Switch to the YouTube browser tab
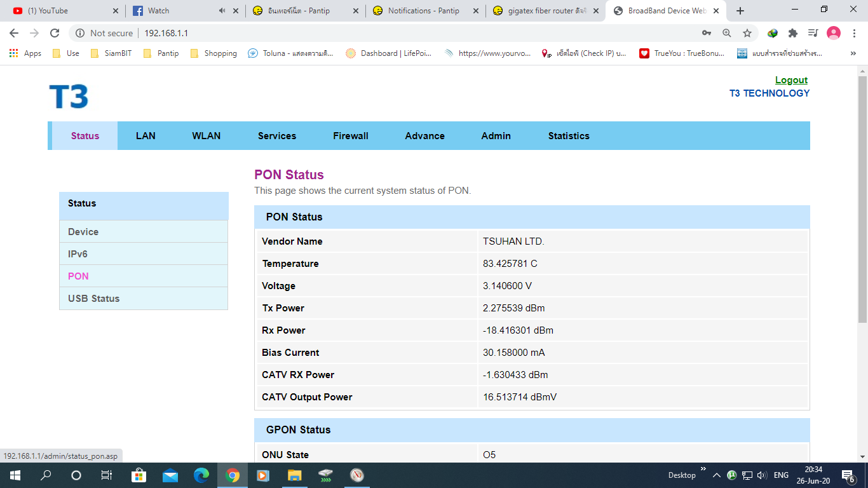Screen dimensions: 868x488 pos(62,11)
